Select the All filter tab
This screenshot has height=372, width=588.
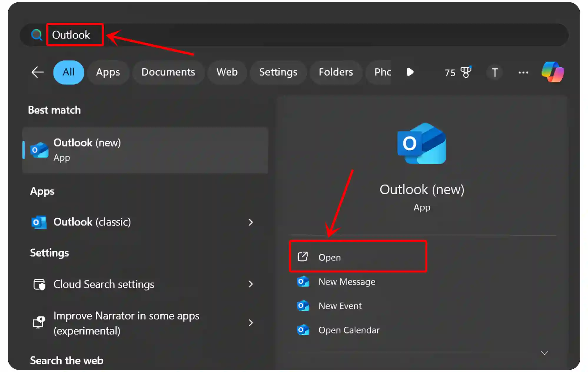69,72
